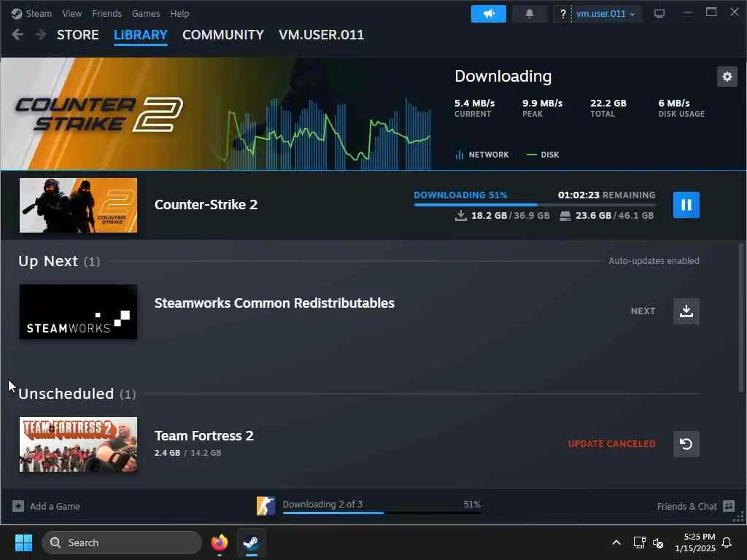Click the Steamworks thumbnail image
The width and height of the screenshot is (747, 560).
pos(78,312)
